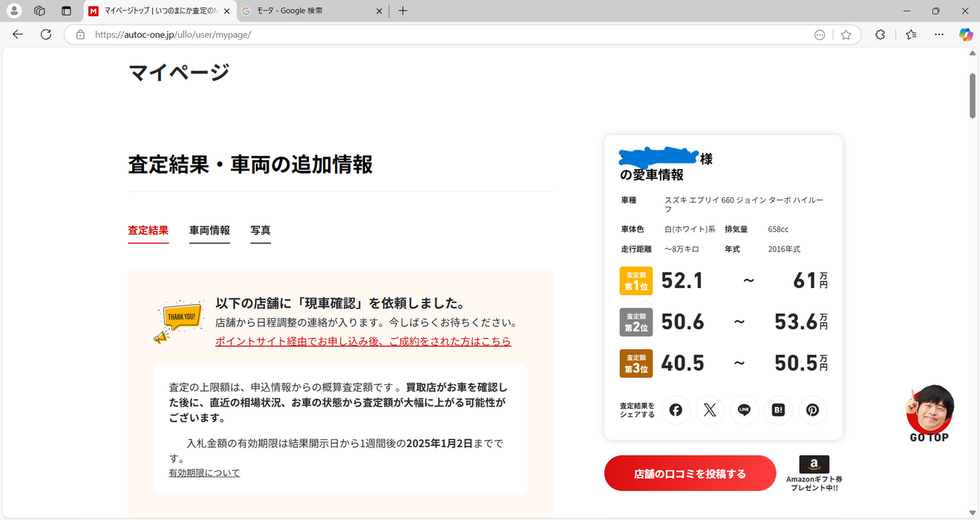
Task: Open the Settings and more menu
Action: (x=938, y=34)
